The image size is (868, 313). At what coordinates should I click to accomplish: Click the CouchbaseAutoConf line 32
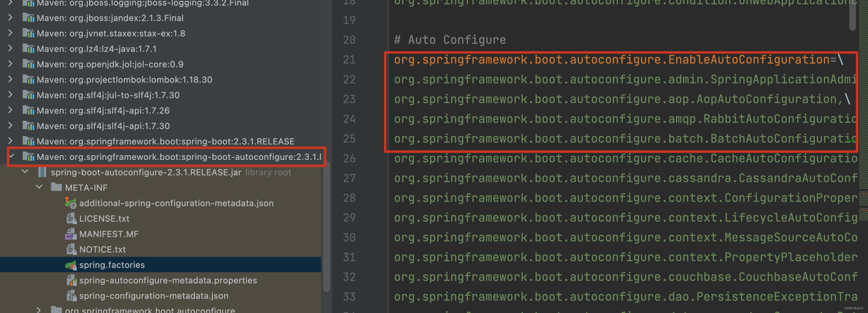(625, 277)
